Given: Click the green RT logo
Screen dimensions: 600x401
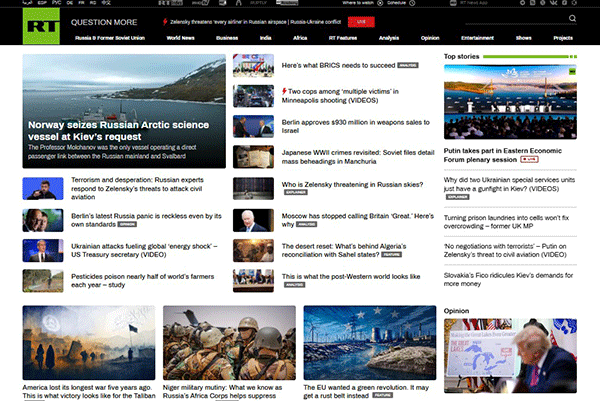Looking at the screenshot, I should click(41, 26).
